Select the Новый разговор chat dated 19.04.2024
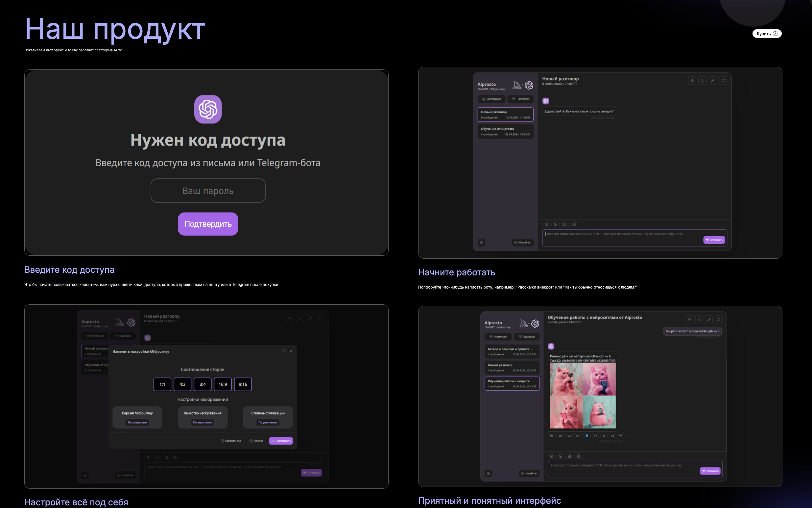Image resolution: width=812 pixels, height=508 pixels. [505, 114]
